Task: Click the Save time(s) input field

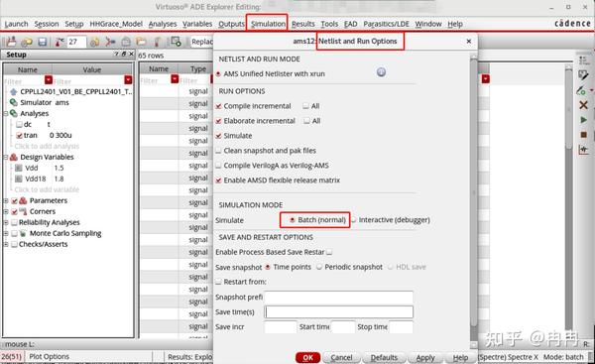Action: point(339,312)
